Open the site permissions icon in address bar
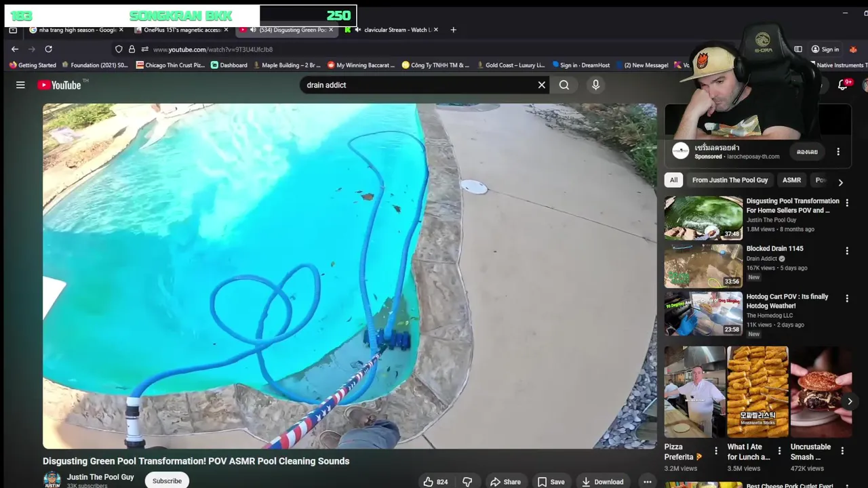Viewport: 868px width, 488px height. [144, 49]
